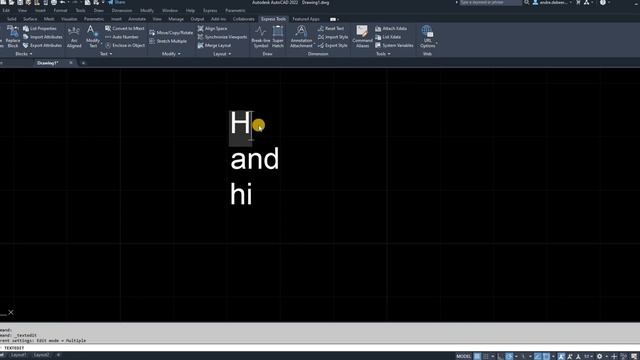Close the Drawing1 file tab

point(71,63)
